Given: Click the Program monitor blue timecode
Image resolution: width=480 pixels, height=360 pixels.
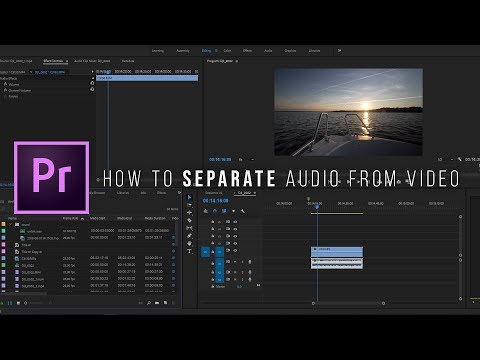Looking at the screenshot, I should pos(220,160).
